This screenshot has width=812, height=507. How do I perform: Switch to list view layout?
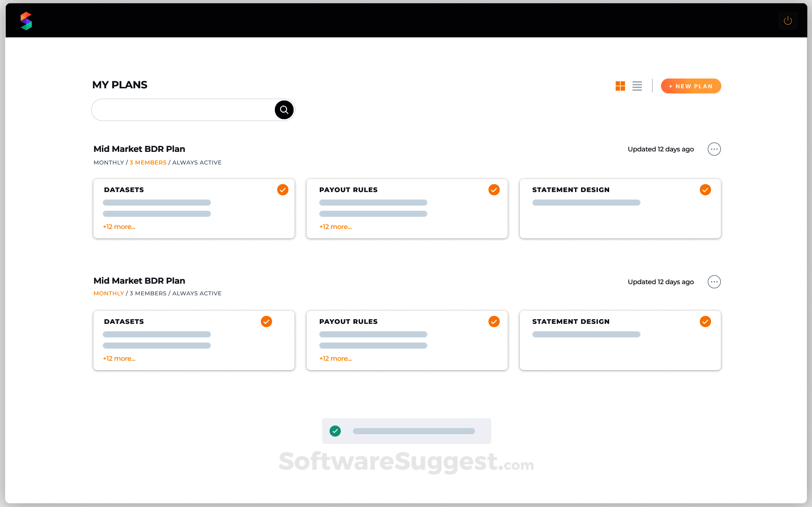click(637, 86)
